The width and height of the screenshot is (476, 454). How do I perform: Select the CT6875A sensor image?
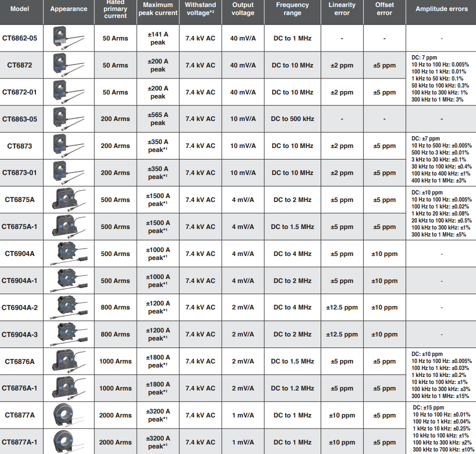[68, 199]
